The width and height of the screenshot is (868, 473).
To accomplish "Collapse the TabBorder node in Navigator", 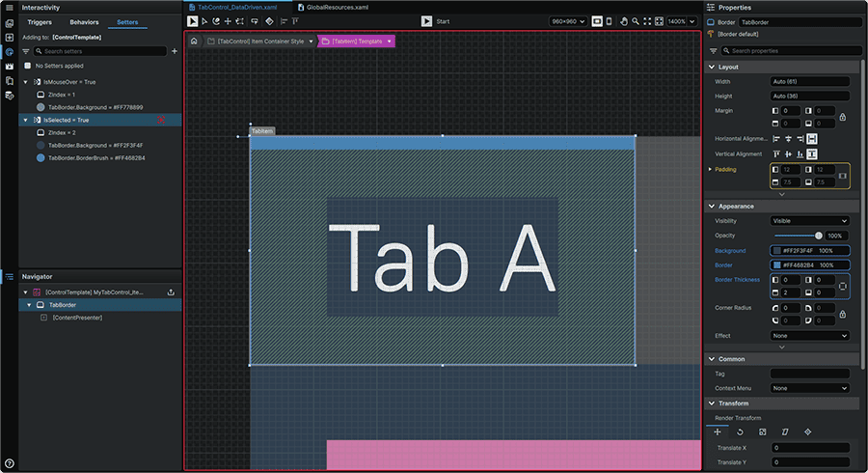I will [x=29, y=305].
